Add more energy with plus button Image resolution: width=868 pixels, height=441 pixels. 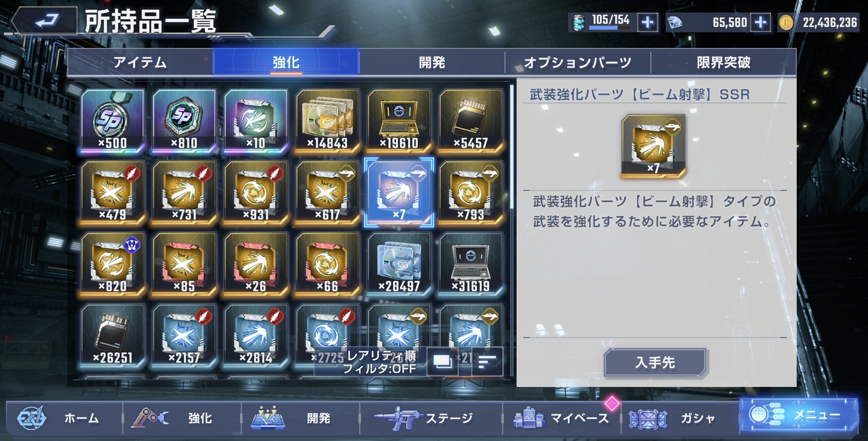pos(647,23)
